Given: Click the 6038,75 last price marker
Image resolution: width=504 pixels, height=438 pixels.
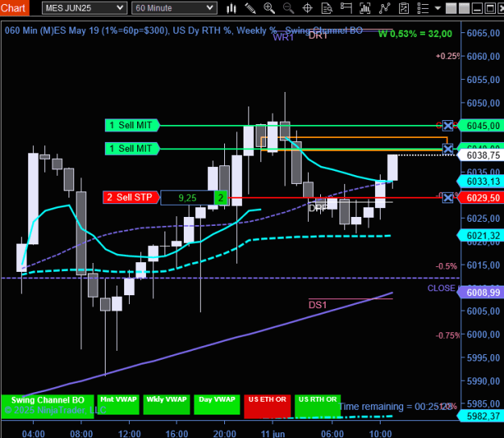Looking at the screenshot, I should tap(481, 156).
